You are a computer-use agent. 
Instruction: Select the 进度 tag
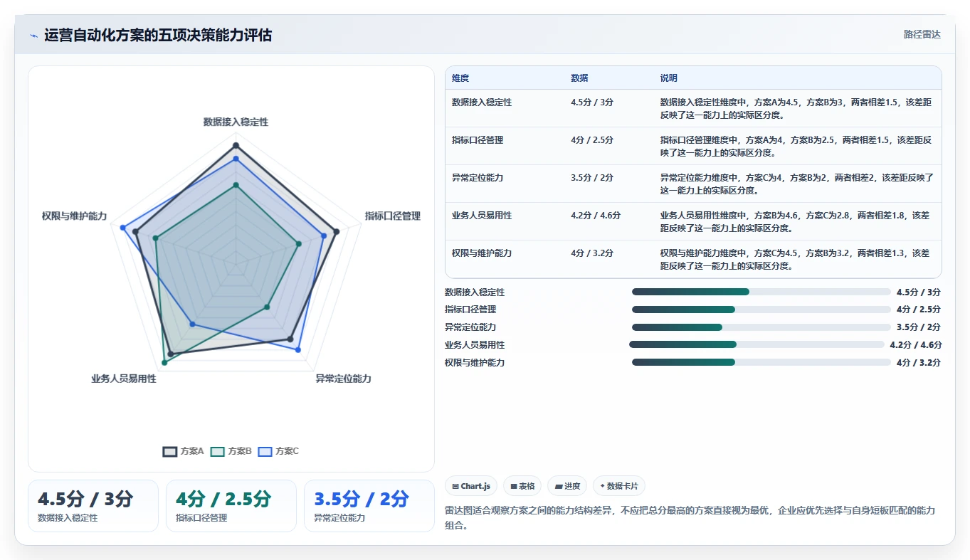point(567,486)
